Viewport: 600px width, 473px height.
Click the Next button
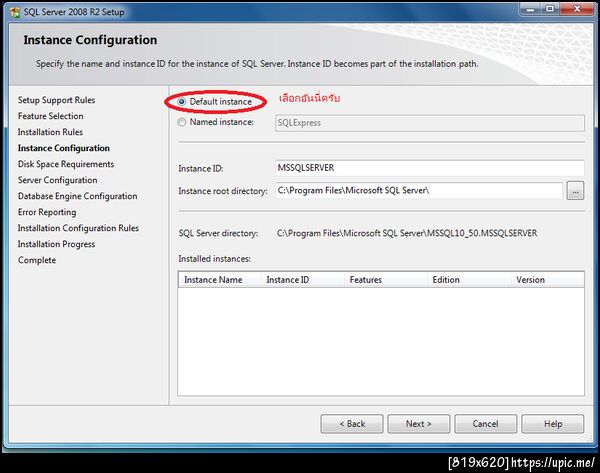(419, 424)
